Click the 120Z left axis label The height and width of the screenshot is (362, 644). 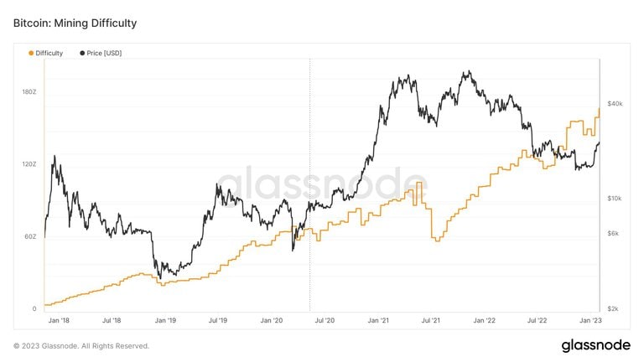click(29, 164)
